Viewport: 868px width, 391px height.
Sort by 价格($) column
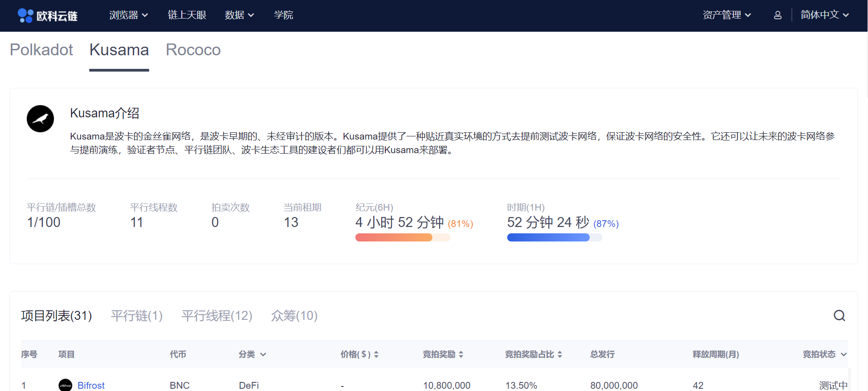(x=359, y=354)
